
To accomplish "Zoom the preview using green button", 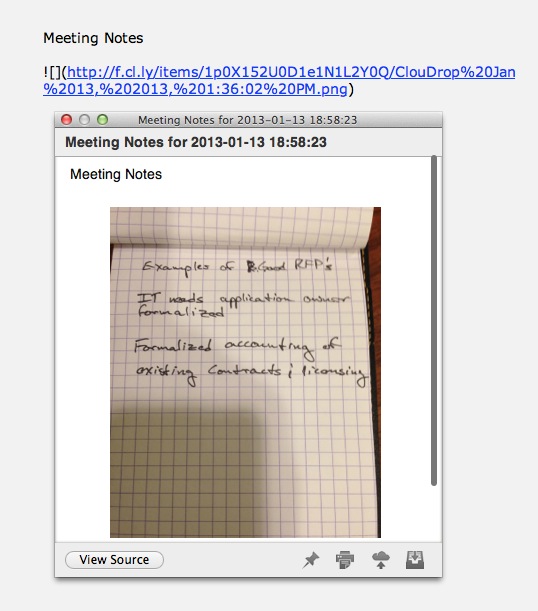I will click(x=102, y=120).
